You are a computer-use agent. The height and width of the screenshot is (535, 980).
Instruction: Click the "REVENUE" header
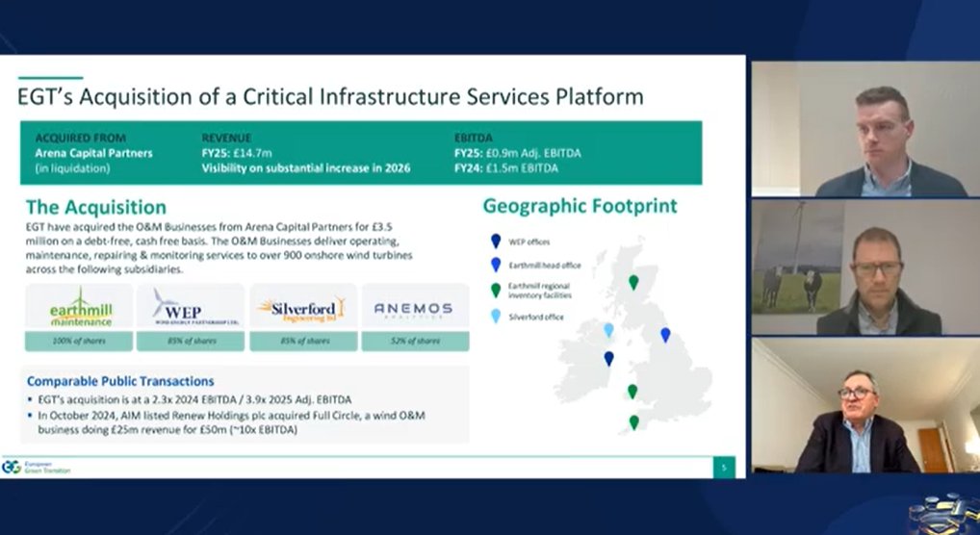tap(226, 139)
